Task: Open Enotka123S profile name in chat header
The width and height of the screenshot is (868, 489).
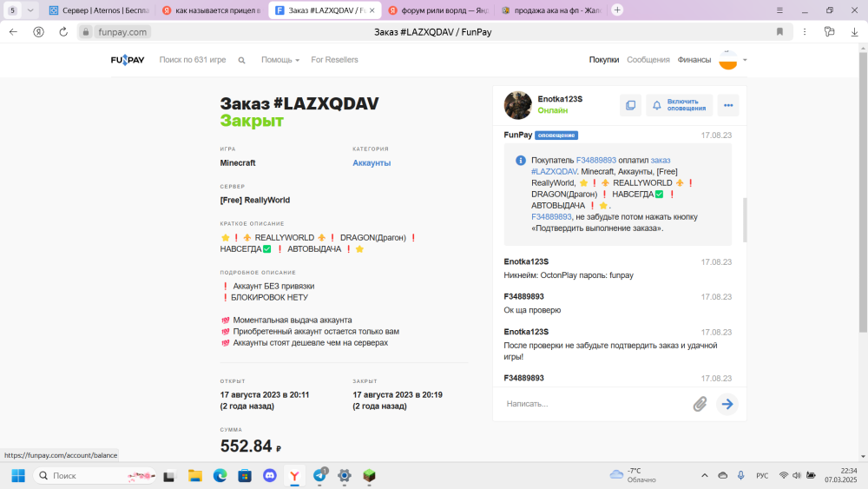Action: [x=560, y=99]
